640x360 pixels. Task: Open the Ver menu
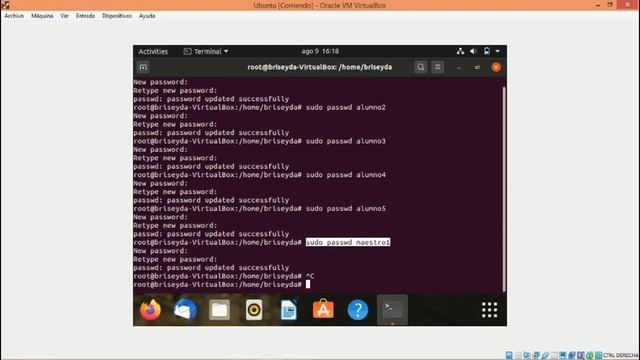pyautogui.click(x=64, y=16)
